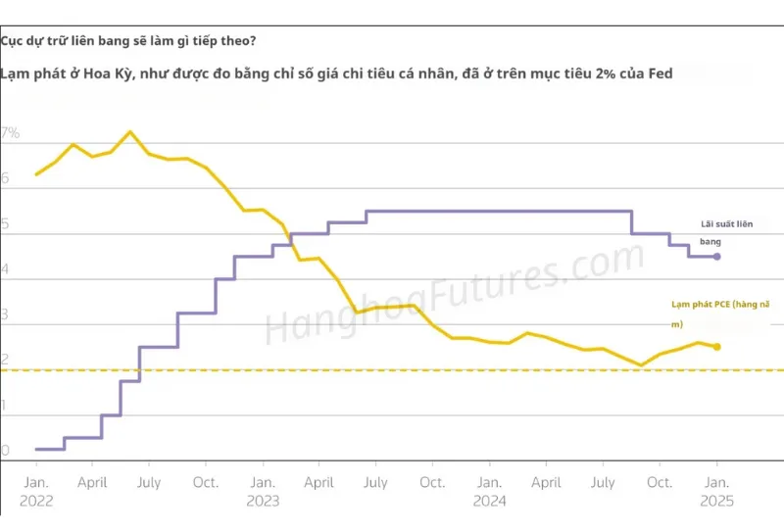Click the "July" x-axis label between Jan. 2022 and Jan. 2023

click(x=148, y=483)
